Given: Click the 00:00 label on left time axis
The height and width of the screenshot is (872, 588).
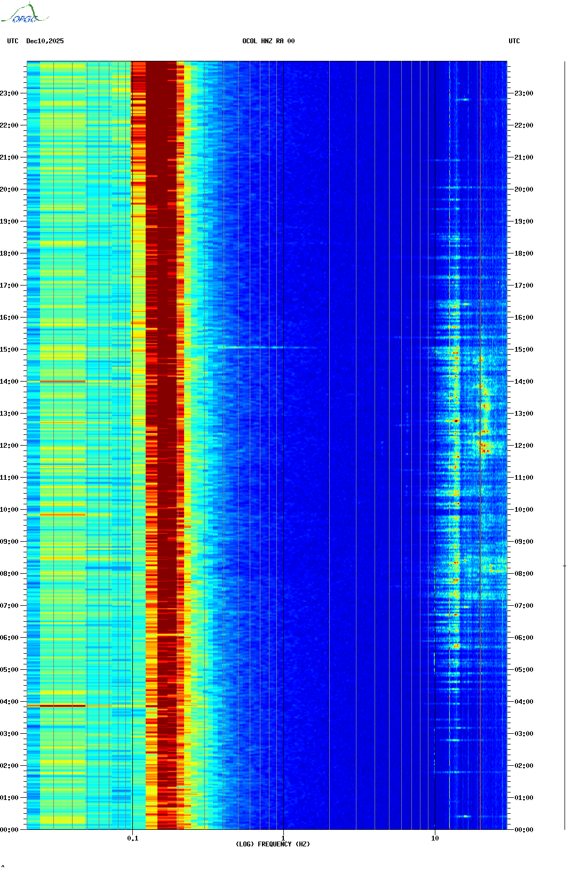Looking at the screenshot, I should [9, 830].
